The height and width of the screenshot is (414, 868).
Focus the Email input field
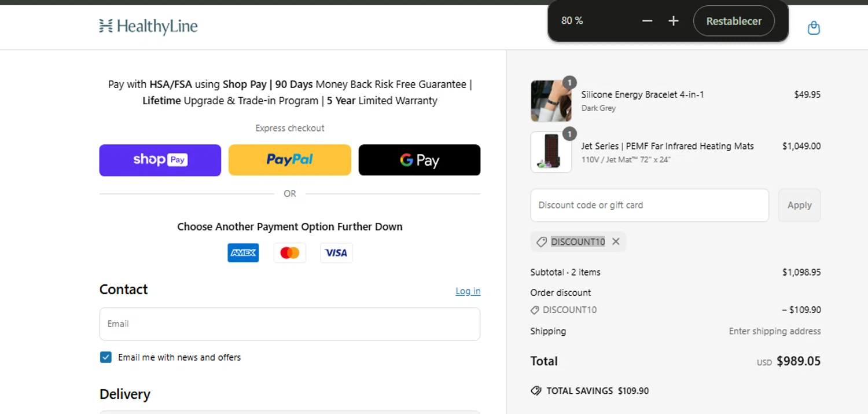(290, 324)
